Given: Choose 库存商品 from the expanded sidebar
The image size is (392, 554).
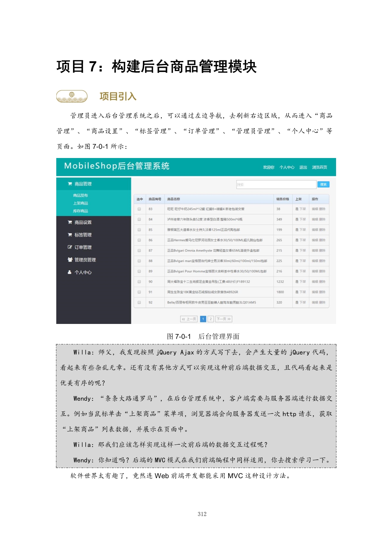Looking at the screenshot, I should [80, 211].
